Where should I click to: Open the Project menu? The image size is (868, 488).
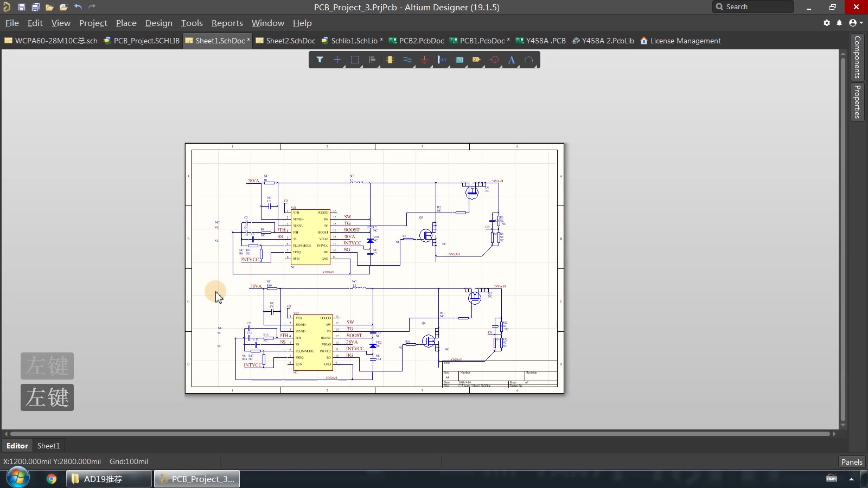(x=93, y=23)
